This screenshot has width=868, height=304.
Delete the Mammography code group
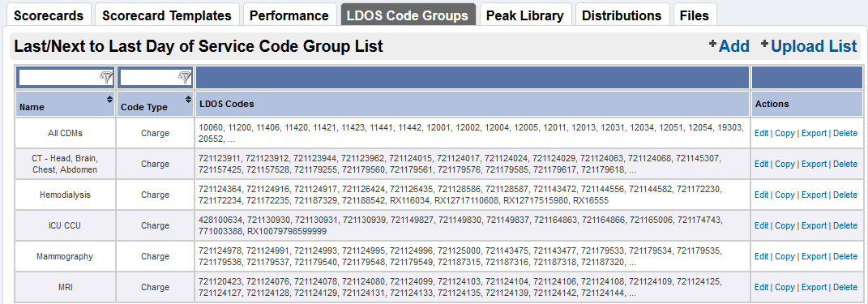(845, 257)
